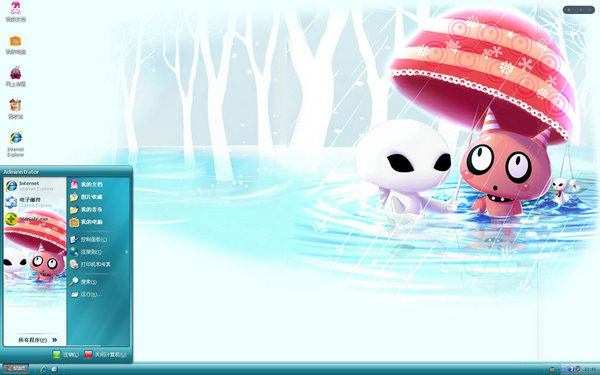Open My Documents in Start menu right column
Screen dimensions: 600x375
pyautogui.click(x=86, y=184)
